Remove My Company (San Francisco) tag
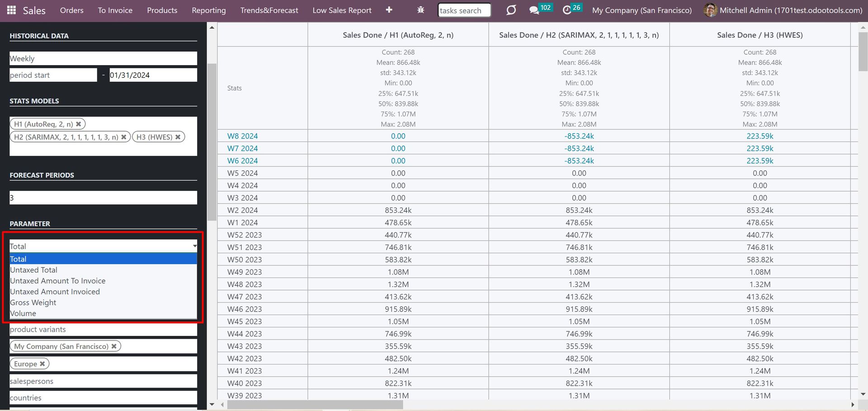 114,346
